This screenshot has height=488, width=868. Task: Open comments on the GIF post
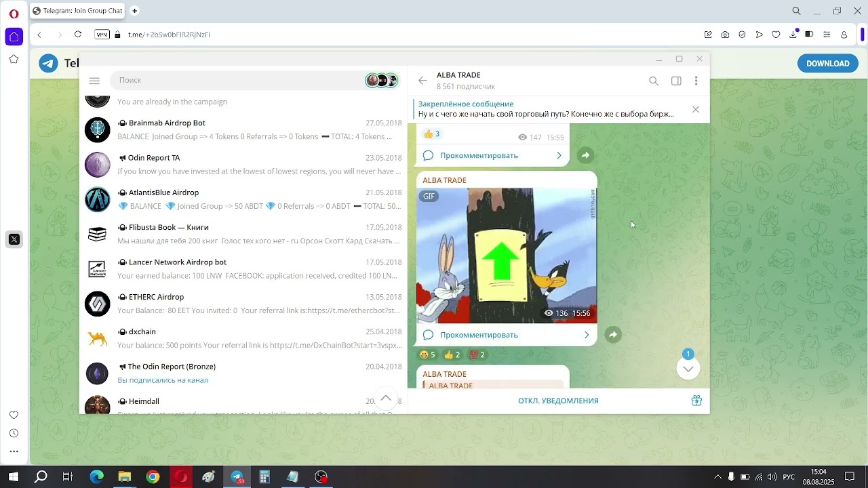tap(507, 335)
